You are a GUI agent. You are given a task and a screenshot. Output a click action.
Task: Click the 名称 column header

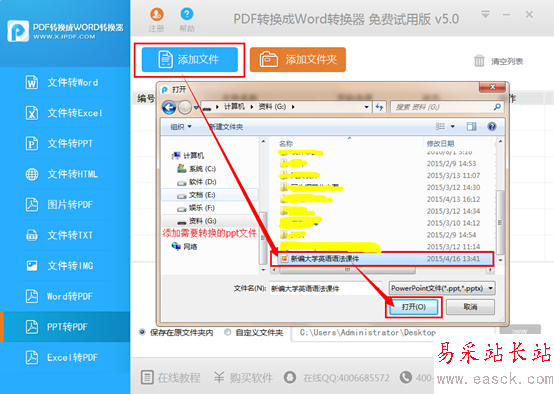click(286, 143)
